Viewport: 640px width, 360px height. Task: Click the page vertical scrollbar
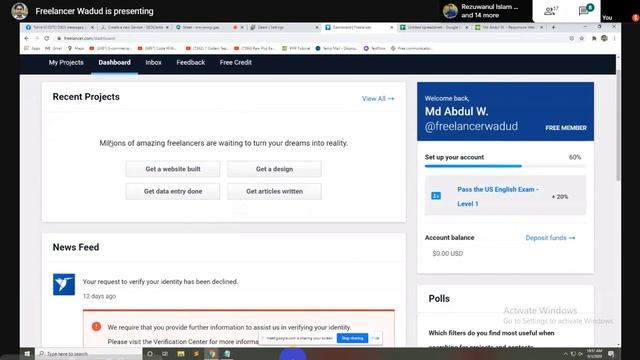618,124
